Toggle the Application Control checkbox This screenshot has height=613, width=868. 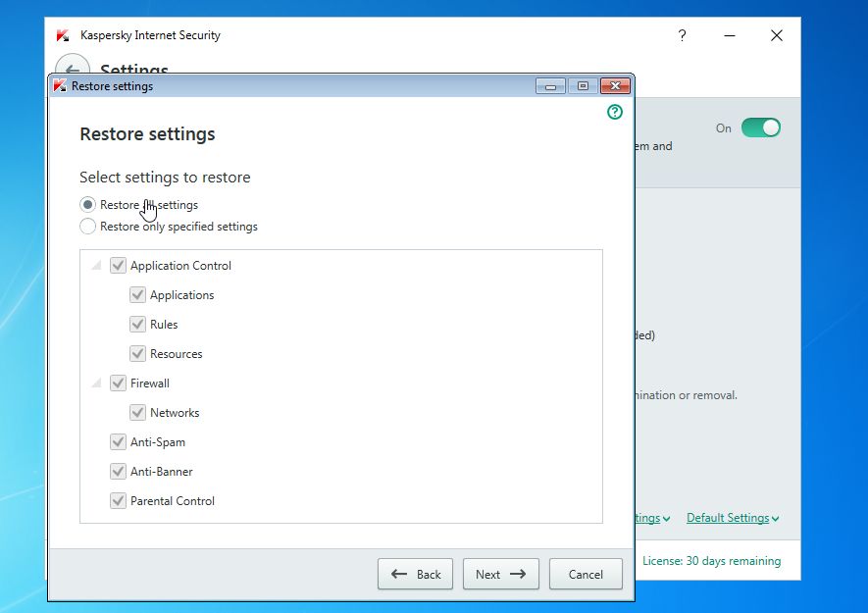(x=118, y=265)
